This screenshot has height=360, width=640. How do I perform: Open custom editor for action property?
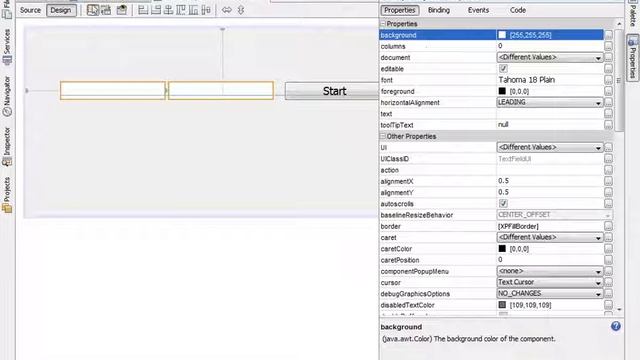(608, 170)
